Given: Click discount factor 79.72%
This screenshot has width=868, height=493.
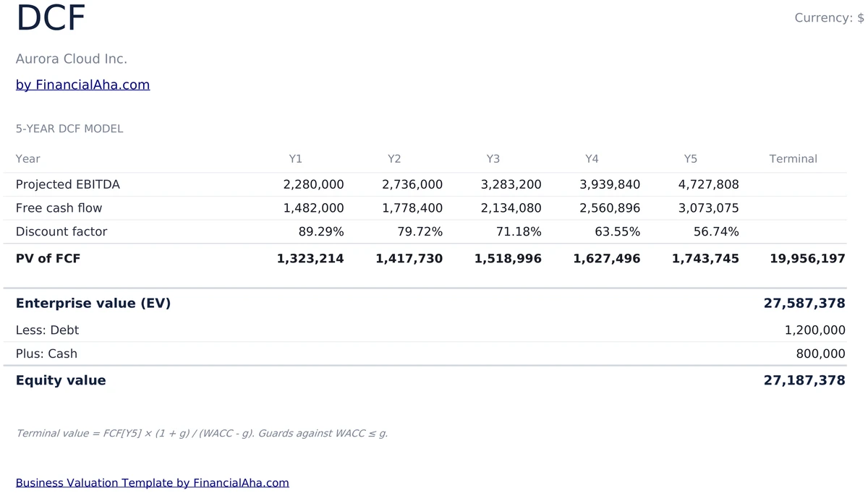Looking at the screenshot, I should pos(420,232).
